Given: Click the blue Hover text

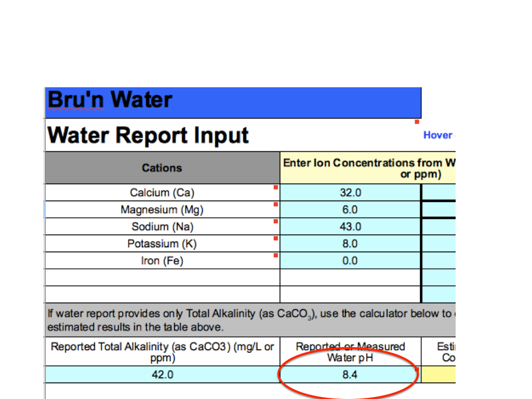Looking at the screenshot, I should (439, 135).
